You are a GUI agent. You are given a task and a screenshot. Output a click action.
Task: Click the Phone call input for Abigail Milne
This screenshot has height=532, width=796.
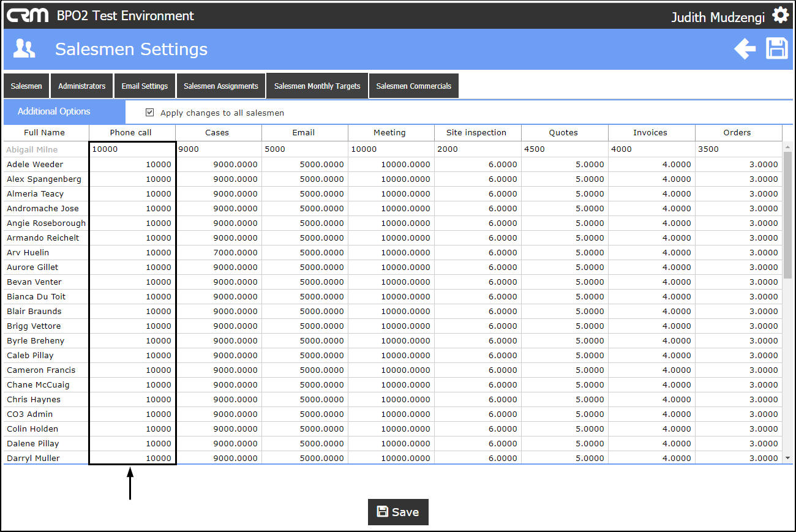click(x=132, y=149)
